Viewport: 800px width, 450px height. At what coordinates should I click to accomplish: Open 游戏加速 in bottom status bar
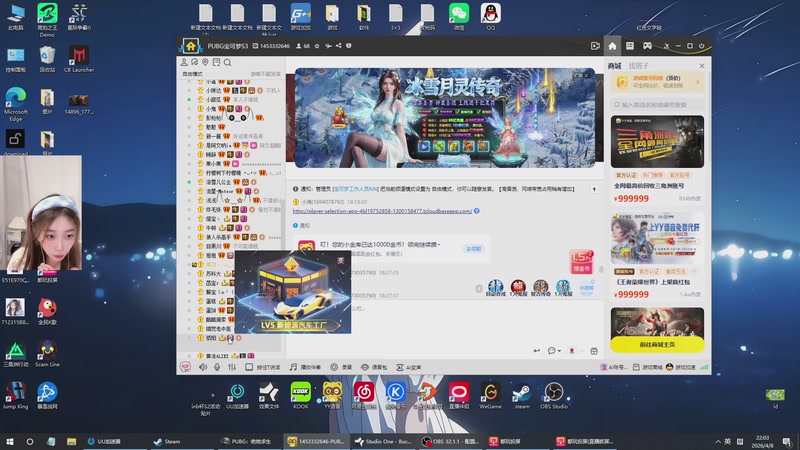(x=681, y=367)
